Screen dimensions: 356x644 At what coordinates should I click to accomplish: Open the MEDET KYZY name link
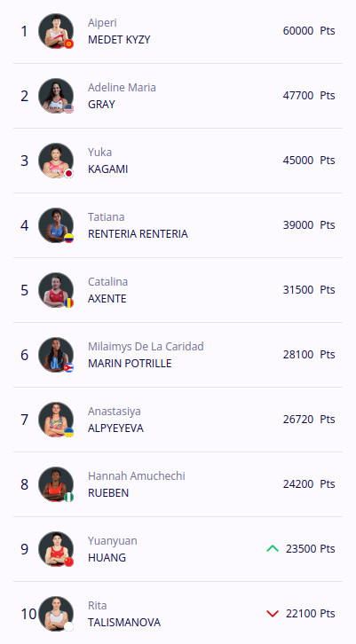click(119, 40)
